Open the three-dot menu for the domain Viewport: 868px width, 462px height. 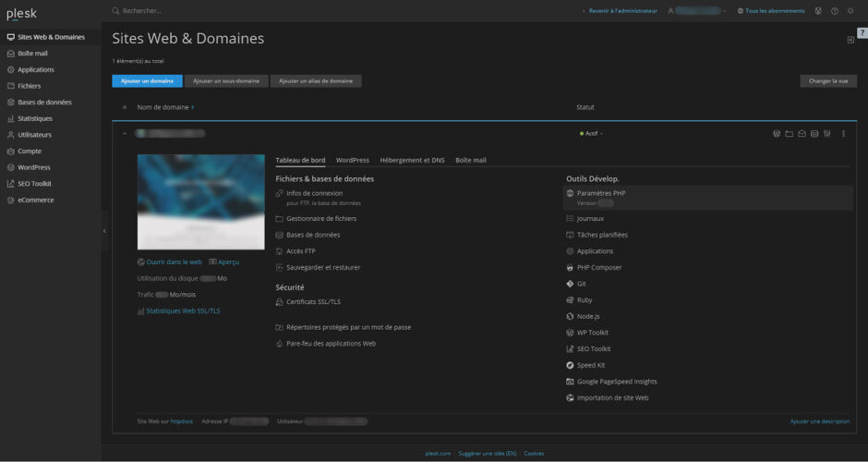[843, 134]
